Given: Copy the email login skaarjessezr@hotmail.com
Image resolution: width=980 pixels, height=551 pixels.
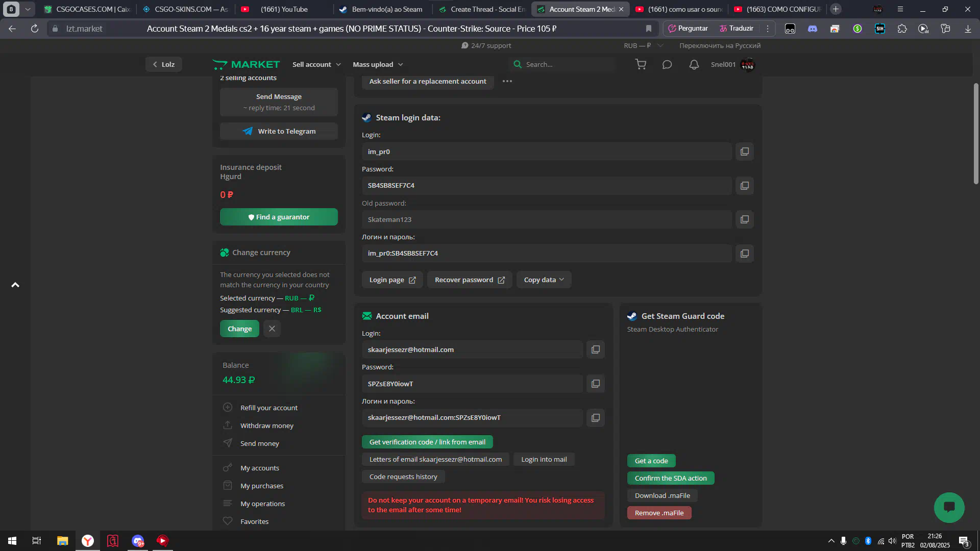Looking at the screenshot, I should 596,349.
